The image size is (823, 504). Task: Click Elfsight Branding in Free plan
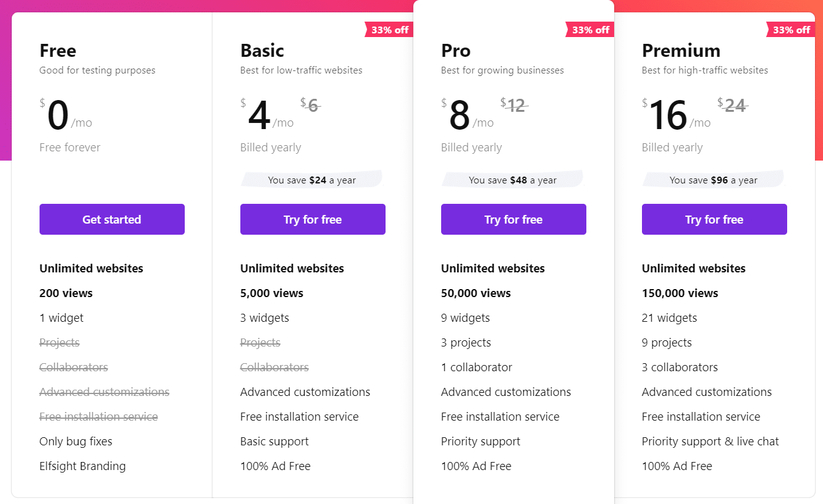[83, 466]
